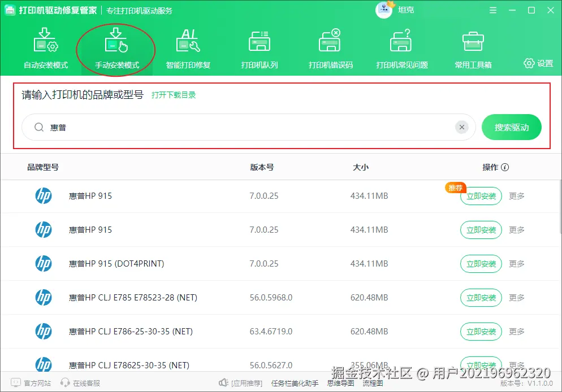Click the 推荐 badge on first row
The width and height of the screenshot is (562, 392).
[x=455, y=188]
